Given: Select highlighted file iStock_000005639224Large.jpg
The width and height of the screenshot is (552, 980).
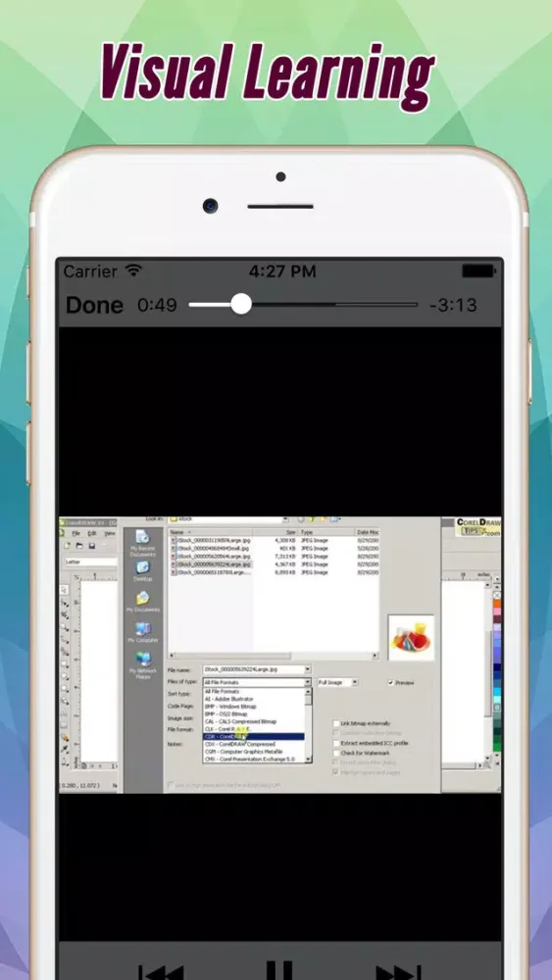Looking at the screenshot, I should click(211, 564).
